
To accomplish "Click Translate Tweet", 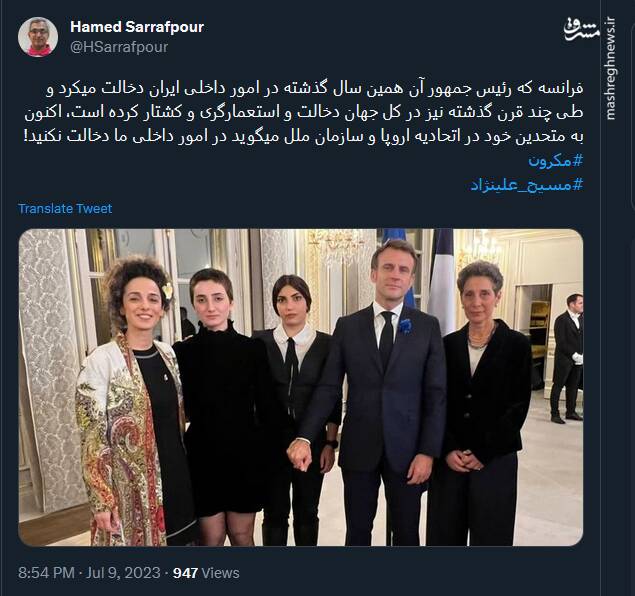I will pyautogui.click(x=65, y=209).
